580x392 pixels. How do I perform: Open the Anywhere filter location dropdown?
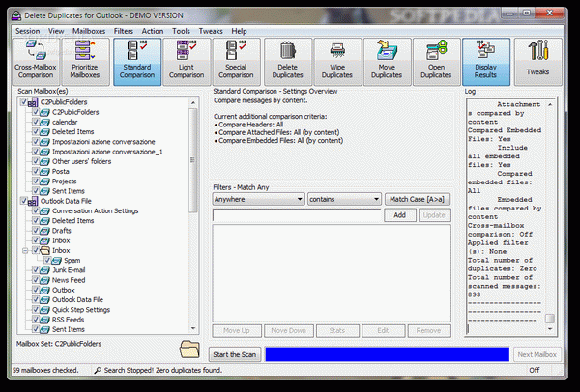[258, 199]
